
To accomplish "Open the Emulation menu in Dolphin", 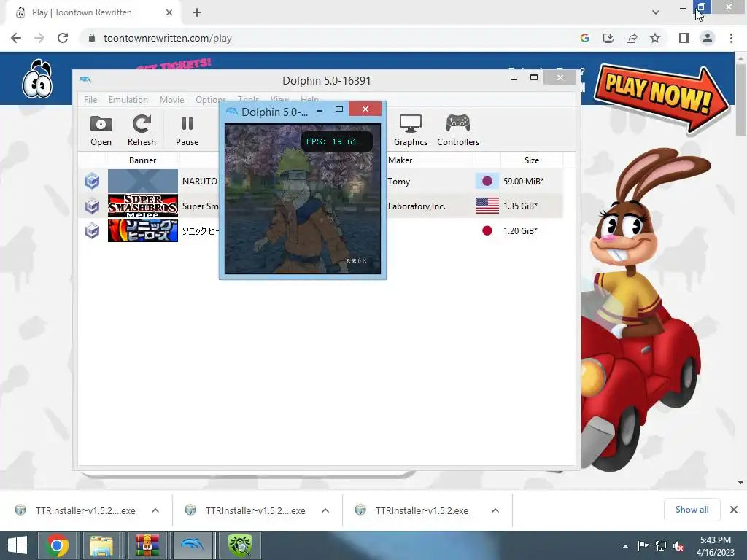I will 128,99.
